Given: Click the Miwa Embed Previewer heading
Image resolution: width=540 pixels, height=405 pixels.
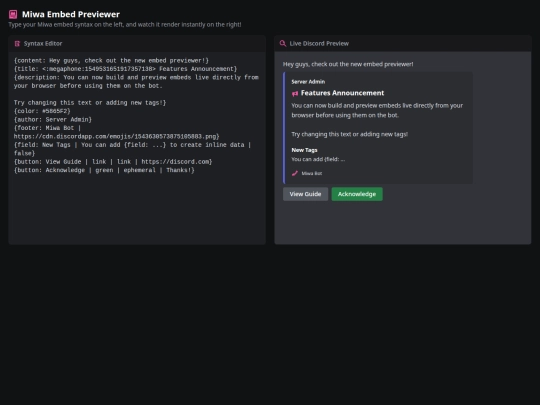Looking at the screenshot, I should (71, 14).
